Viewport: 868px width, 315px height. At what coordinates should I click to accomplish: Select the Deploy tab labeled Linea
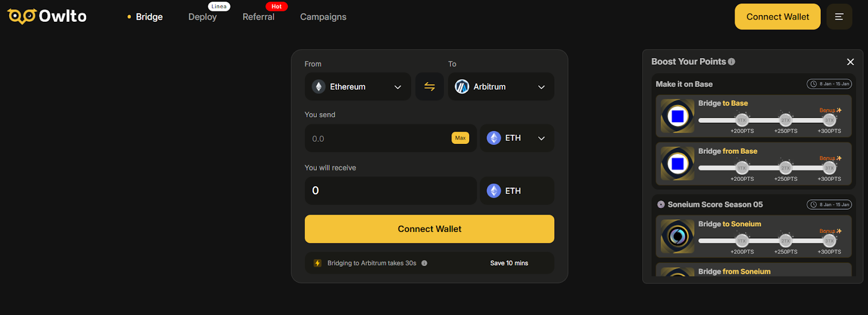202,17
